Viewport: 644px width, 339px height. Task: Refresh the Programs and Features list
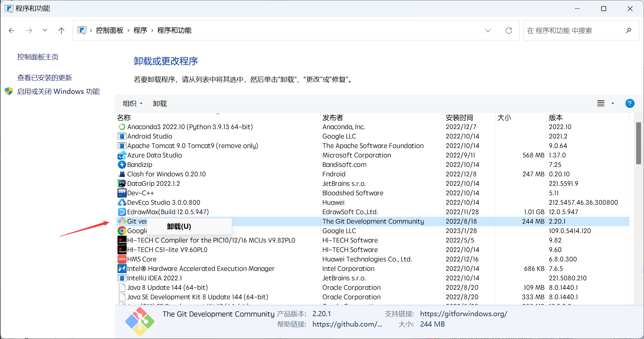coord(509,30)
